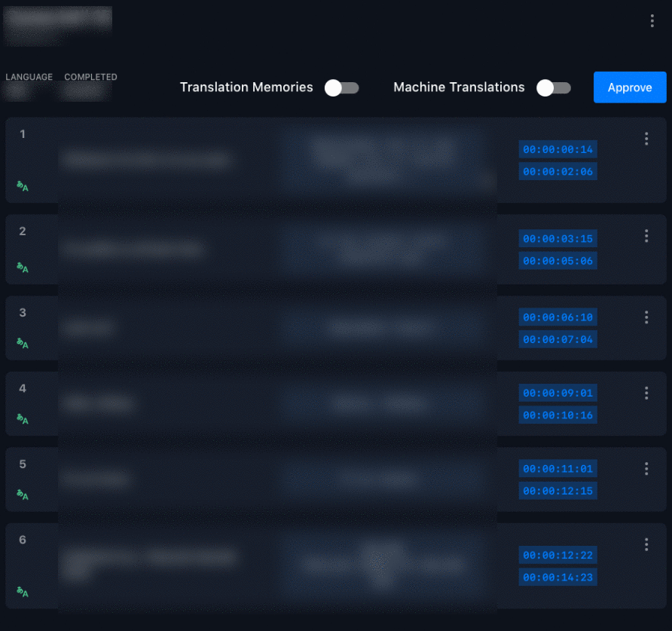
Task: Select the start timecode 00:00:09:01
Action: coord(557,393)
